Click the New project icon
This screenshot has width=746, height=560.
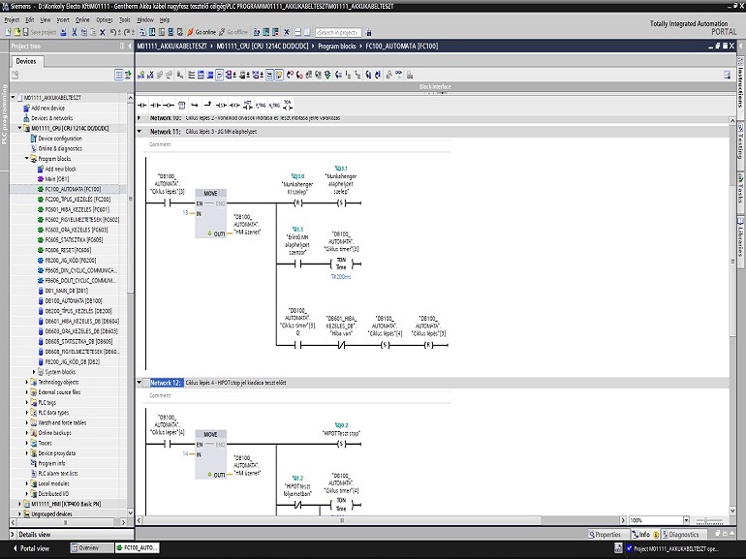(x=8, y=32)
